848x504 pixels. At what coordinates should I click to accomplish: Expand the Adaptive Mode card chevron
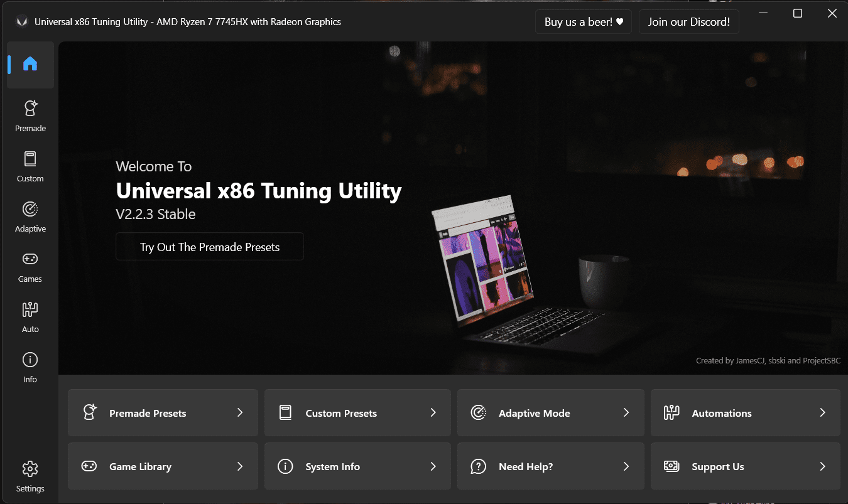pos(626,412)
